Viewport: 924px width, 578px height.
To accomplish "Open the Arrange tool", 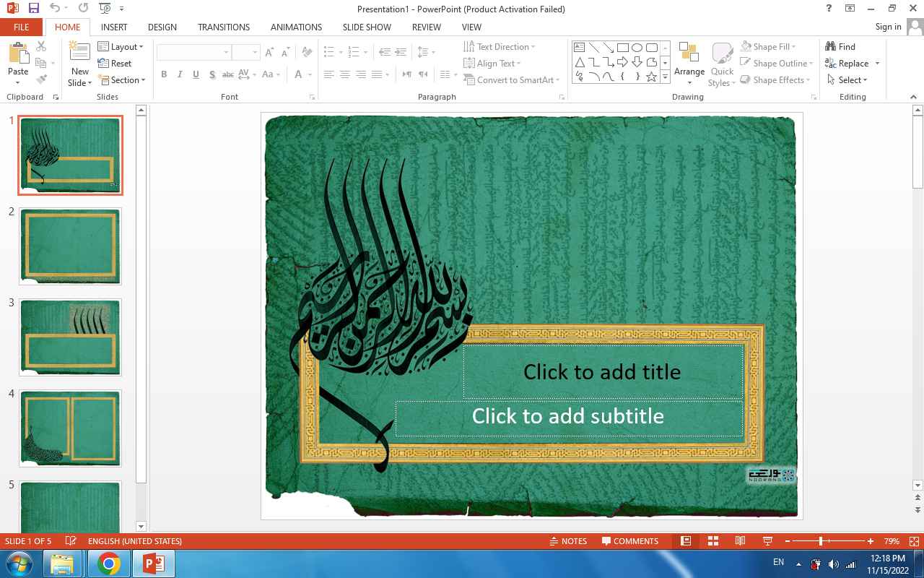I will [689, 61].
